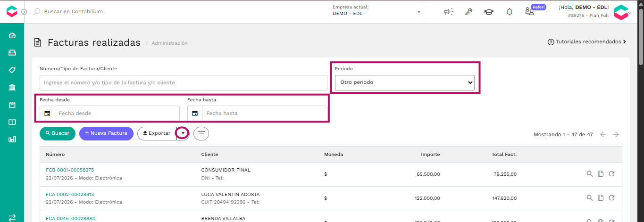The image size is (644, 222).
Task: Click the Buscar button
Action: 58,133
